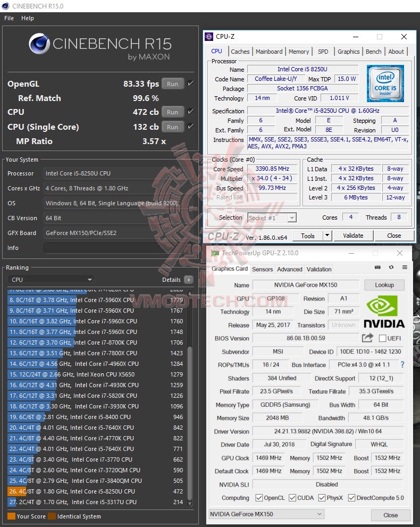Viewport: 420px width, 527px height.
Task: Select ranking row 27 Intel Core i5-3317U
Action: (x=97, y=502)
